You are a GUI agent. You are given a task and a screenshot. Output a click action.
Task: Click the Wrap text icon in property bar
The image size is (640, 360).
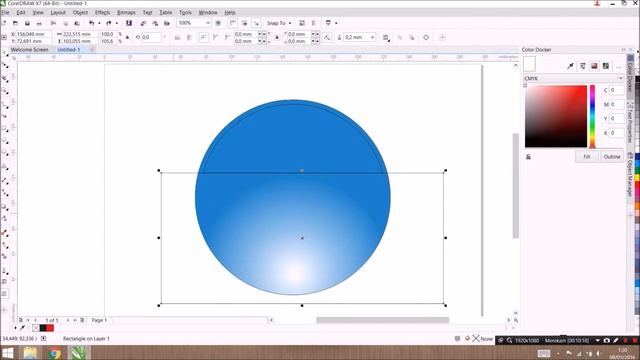pos(386,38)
